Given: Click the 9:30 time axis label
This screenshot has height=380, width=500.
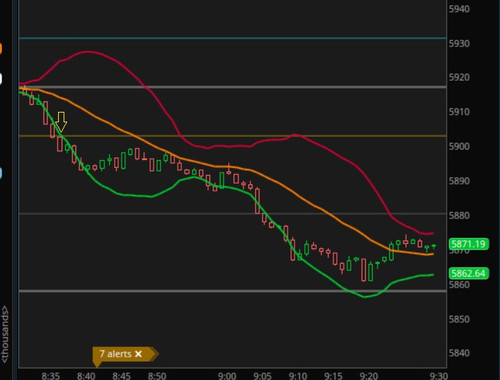Looking at the screenshot, I should (439, 376).
